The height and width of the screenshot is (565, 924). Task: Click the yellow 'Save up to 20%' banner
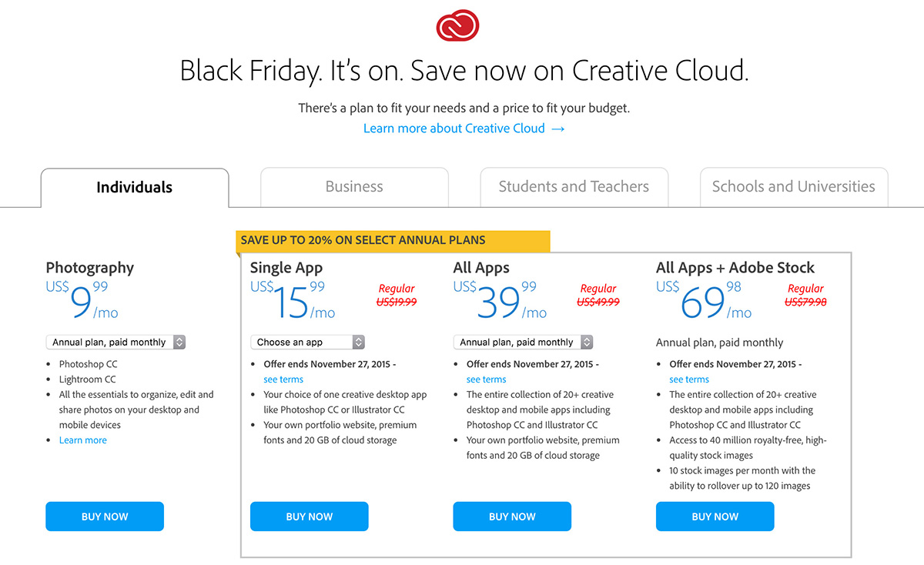[x=393, y=241]
